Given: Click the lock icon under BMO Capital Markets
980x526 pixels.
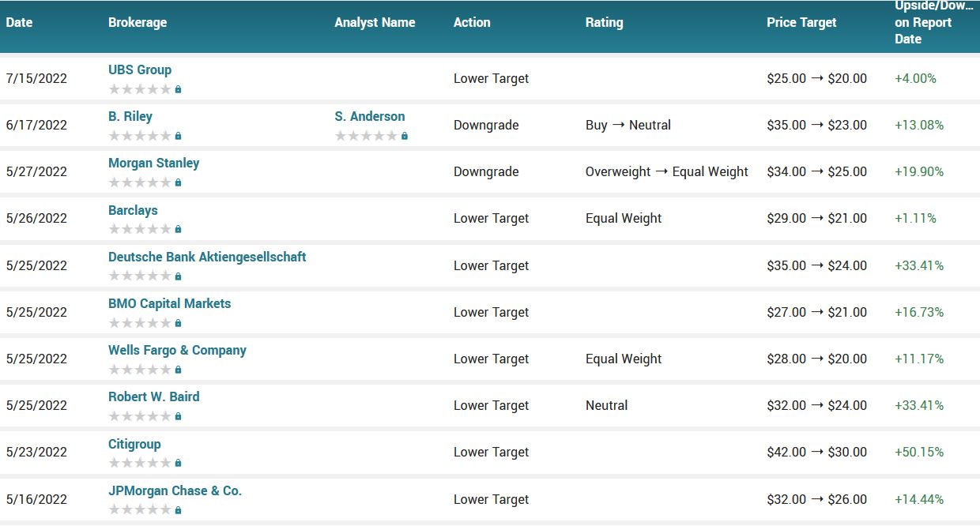Looking at the screenshot, I should 178,323.
